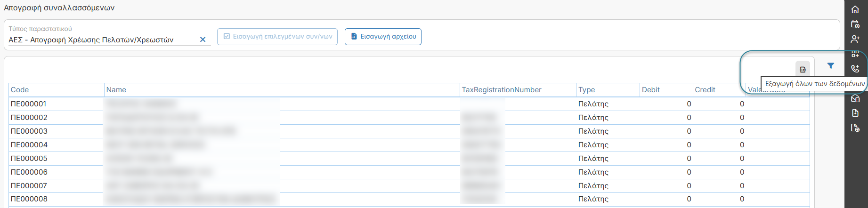This screenshot has width=868, height=208.
Task: Sort by the Debit column header
Action: click(x=666, y=90)
